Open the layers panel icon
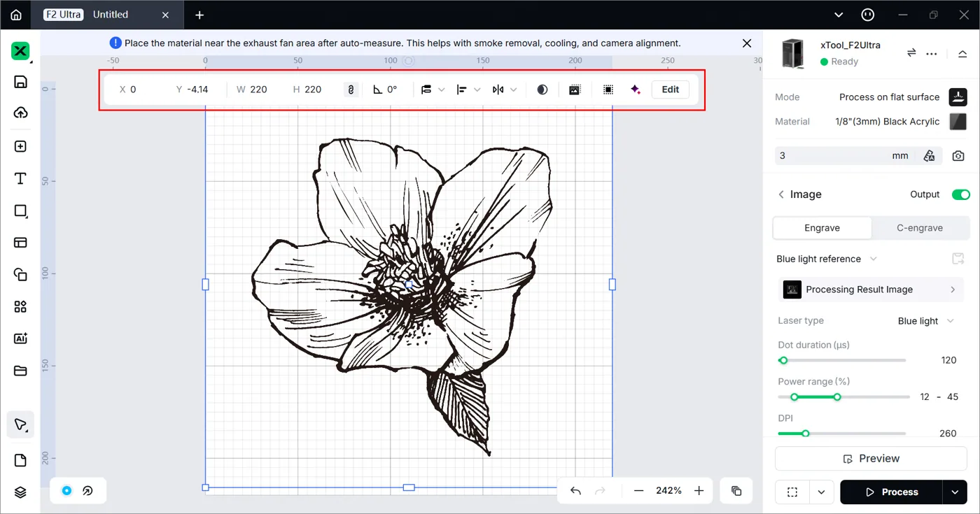 tap(20, 492)
